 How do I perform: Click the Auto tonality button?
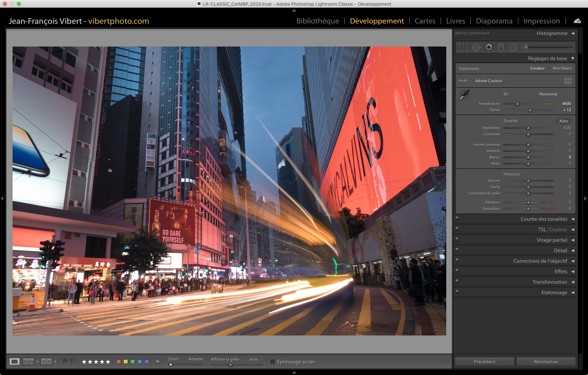(563, 121)
